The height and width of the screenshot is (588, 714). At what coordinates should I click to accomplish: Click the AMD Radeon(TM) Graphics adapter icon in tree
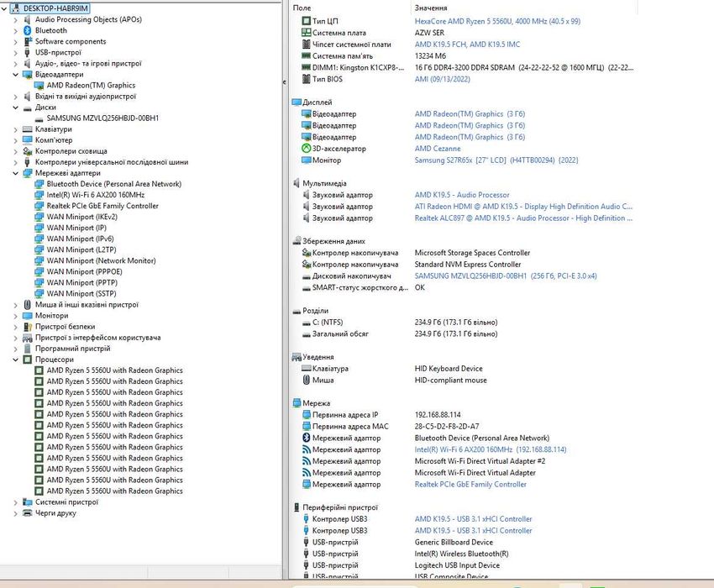[39, 85]
